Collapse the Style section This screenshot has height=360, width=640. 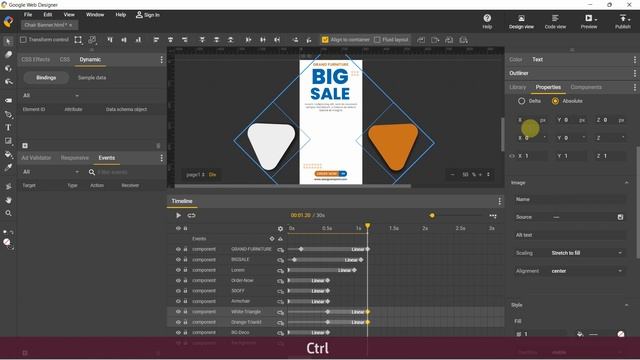[x=627, y=305]
